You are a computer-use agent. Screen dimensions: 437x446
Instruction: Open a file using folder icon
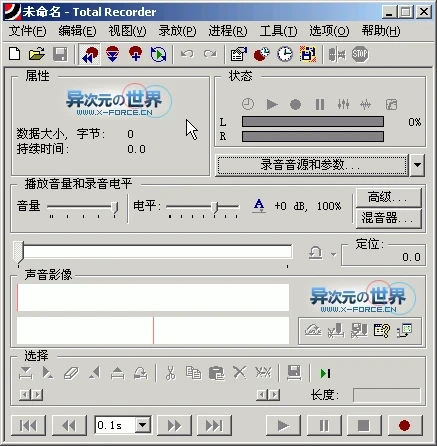[37, 54]
